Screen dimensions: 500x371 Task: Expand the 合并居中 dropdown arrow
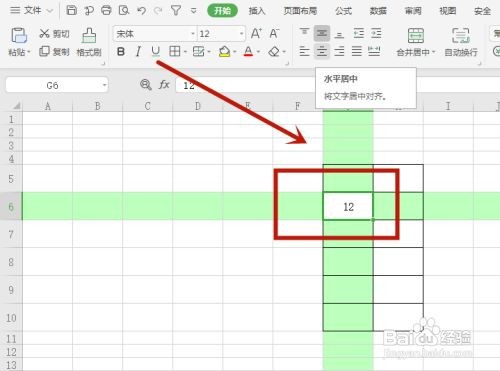434,52
